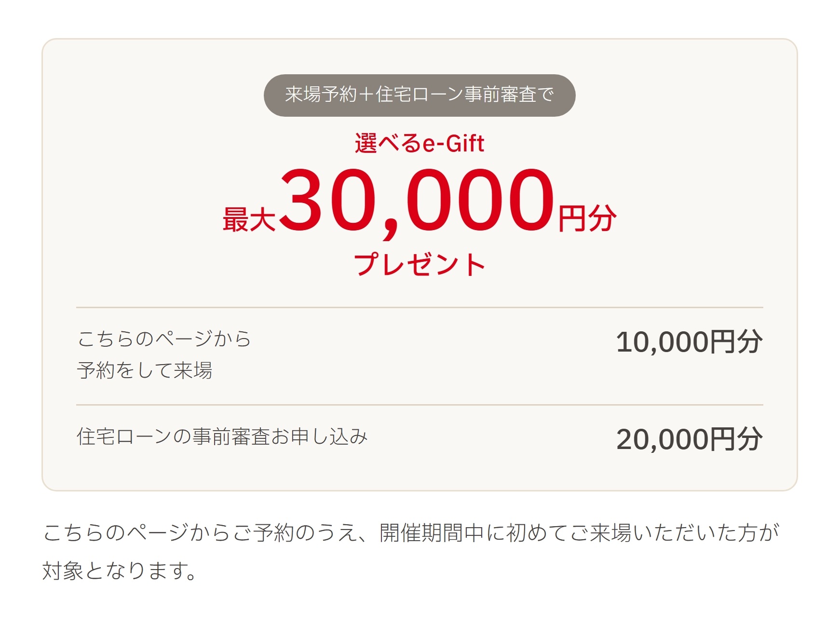The height and width of the screenshot is (626, 840).
Task: Click the divider line above the 10,000円分 row
Action: (x=420, y=307)
